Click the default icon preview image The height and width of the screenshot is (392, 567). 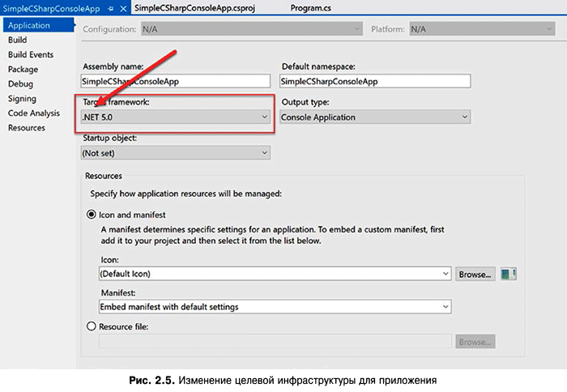click(509, 274)
